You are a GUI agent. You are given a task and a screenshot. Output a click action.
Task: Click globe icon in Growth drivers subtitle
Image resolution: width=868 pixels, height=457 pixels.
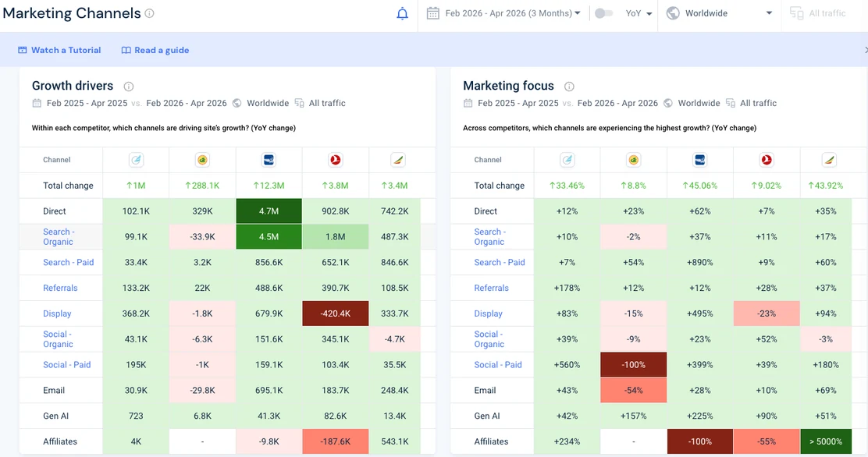(x=237, y=103)
